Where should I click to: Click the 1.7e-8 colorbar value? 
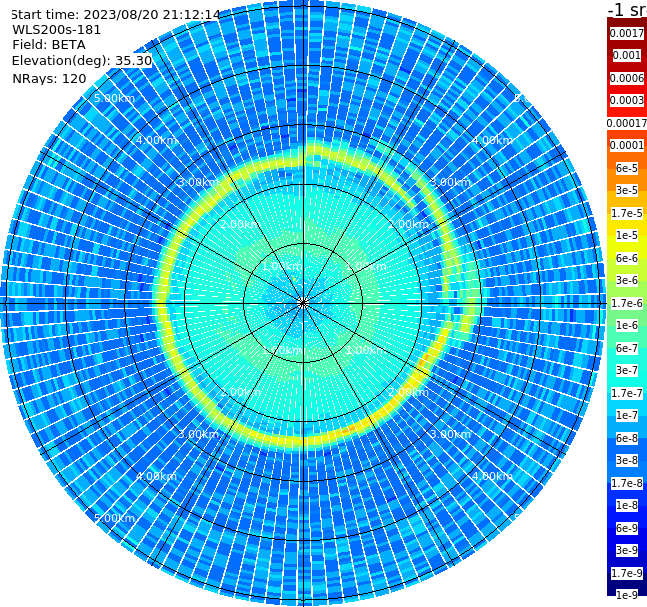[x=627, y=483]
